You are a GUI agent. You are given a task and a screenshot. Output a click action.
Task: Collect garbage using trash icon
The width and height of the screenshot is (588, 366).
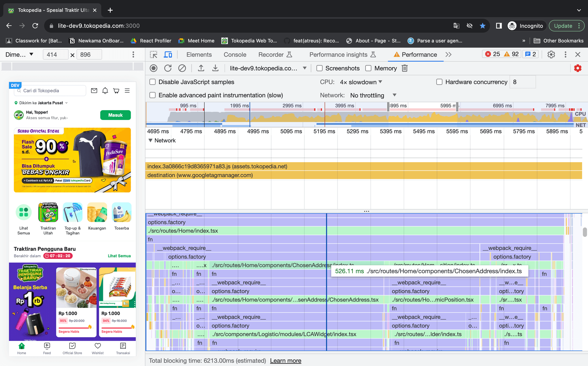click(405, 68)
